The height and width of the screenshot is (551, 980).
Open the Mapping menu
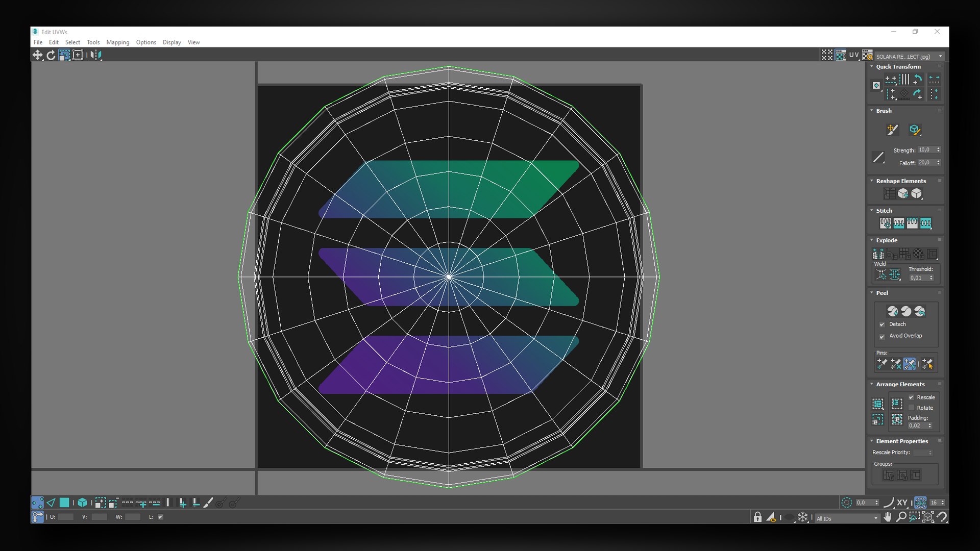click(117, 42)
